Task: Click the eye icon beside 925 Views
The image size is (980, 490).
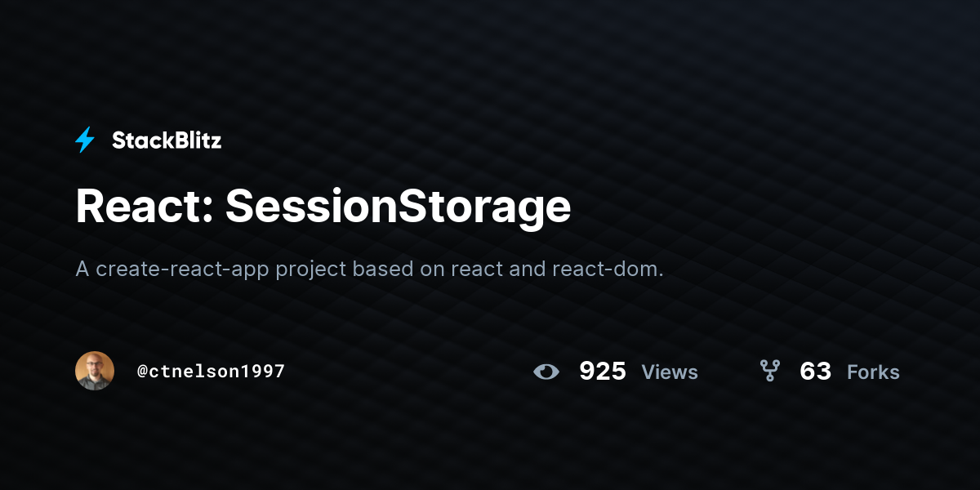Action: tap(546, 372)
